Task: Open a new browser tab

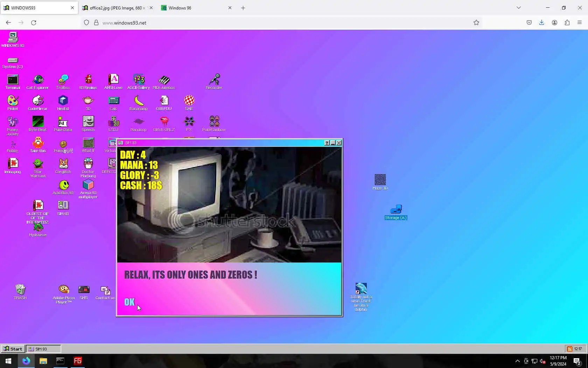Action: pos(243,8)
